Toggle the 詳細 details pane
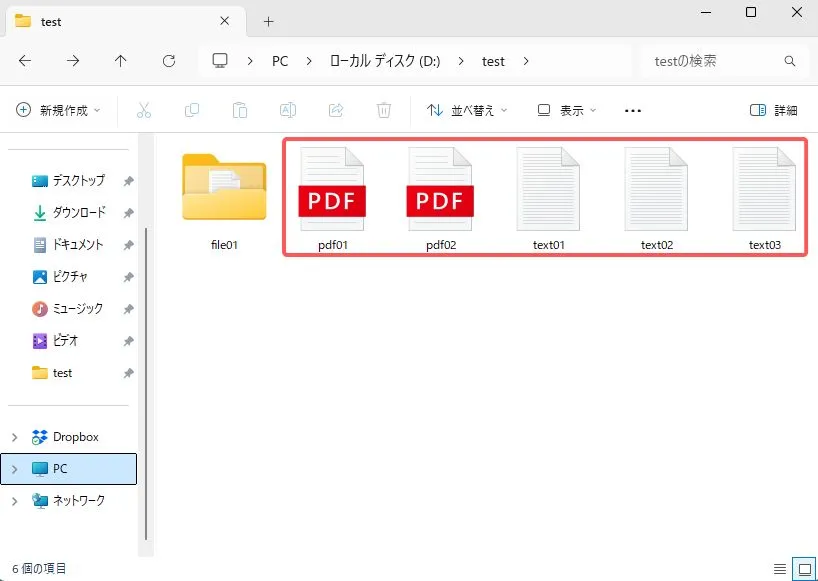 coord(773,110)
